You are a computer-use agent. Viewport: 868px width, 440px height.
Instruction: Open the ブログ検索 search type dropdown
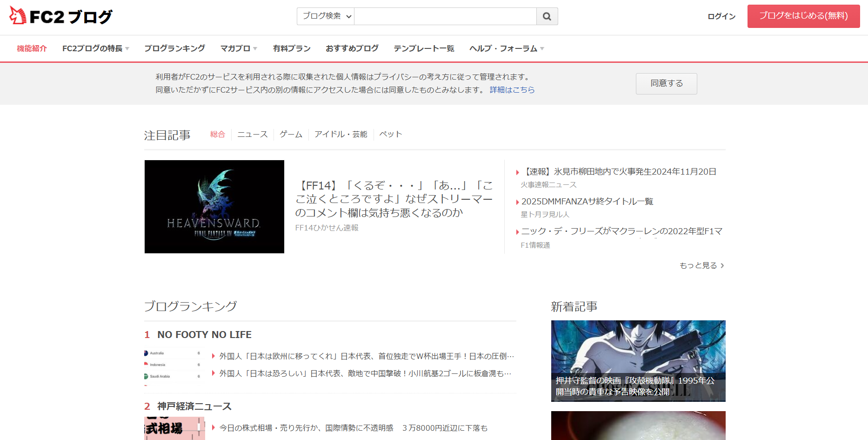[326, 16]
